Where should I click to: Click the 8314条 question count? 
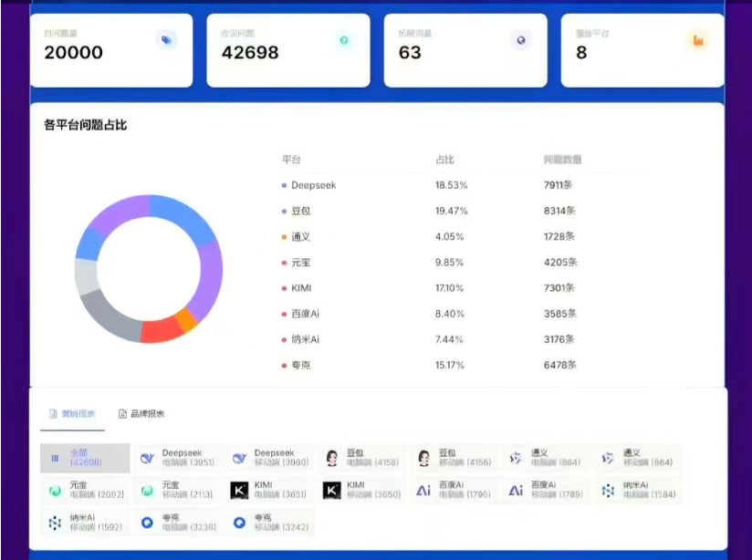point(559,211)
